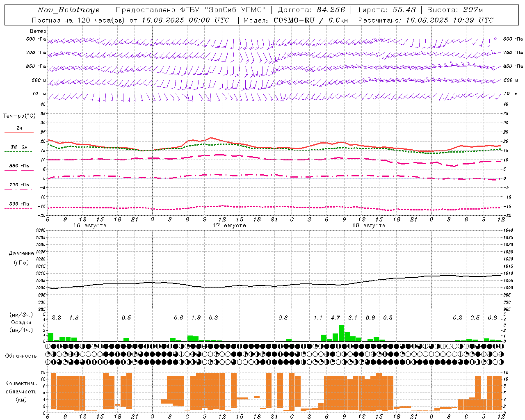Select the 1.9 precipitation total
The image size is (525, 420).
pos(196,318)
